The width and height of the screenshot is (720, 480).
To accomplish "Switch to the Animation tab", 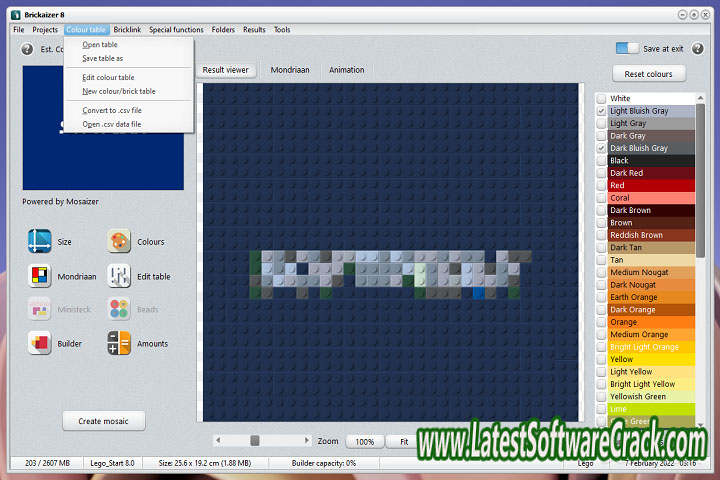I will point(347,70).
